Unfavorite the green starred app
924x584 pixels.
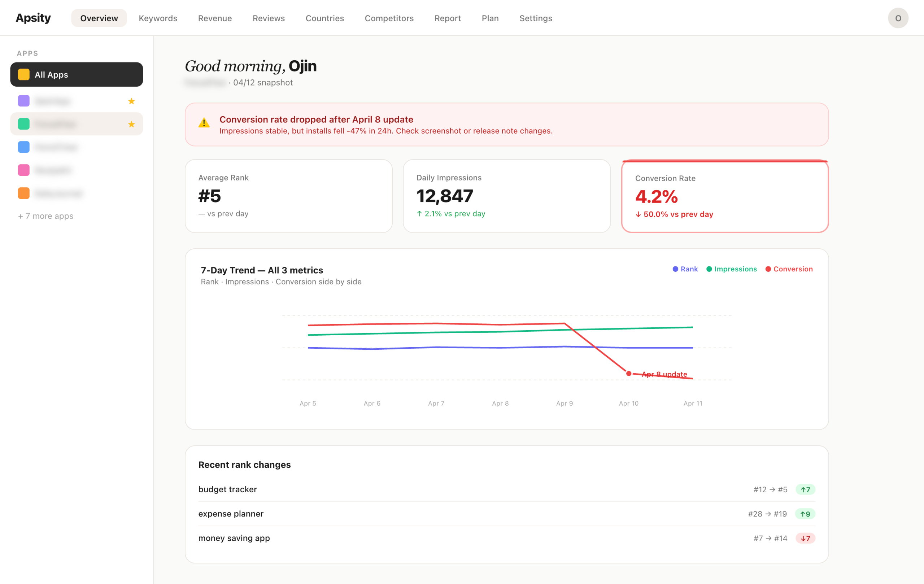click(x=132, y=124)
